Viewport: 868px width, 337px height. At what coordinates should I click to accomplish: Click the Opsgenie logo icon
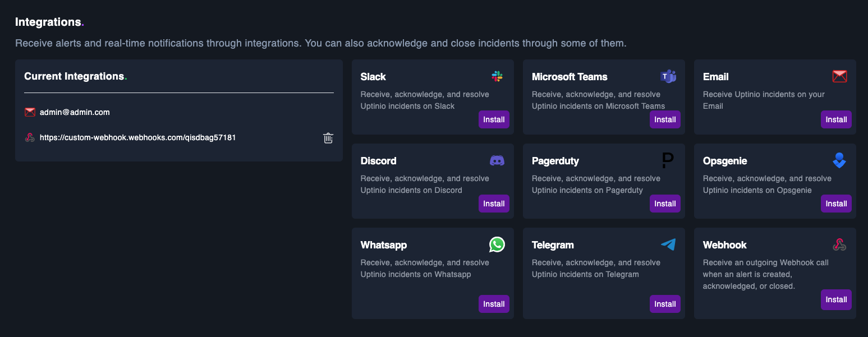coord(839,160)
